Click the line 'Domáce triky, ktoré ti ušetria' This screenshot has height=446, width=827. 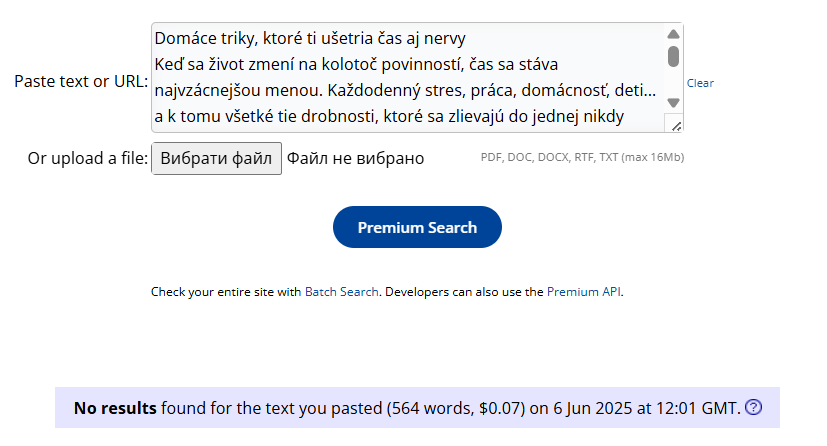coord(310,38)
